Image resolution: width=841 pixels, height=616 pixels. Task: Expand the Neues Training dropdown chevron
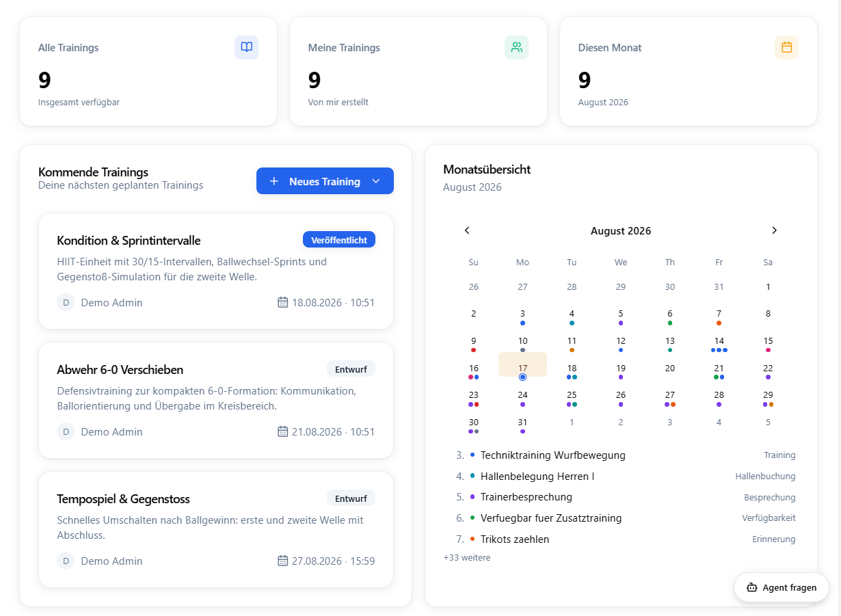click(x=375, y=181)
